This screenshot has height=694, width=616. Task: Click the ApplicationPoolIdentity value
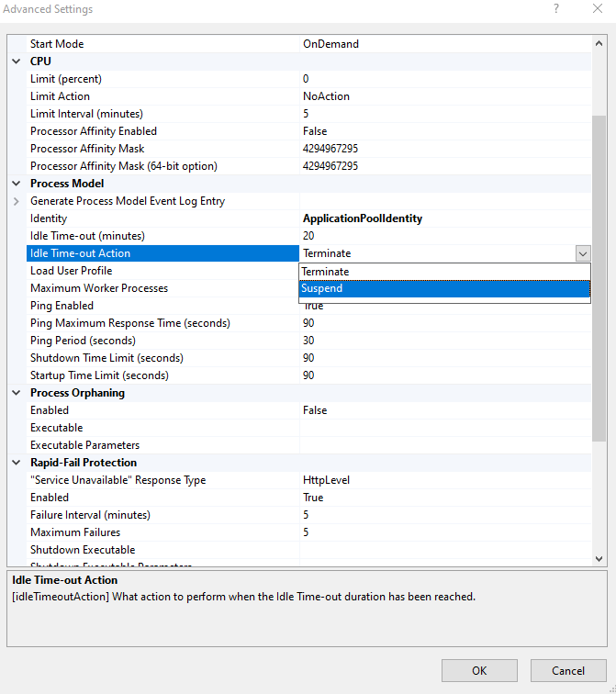363,218
